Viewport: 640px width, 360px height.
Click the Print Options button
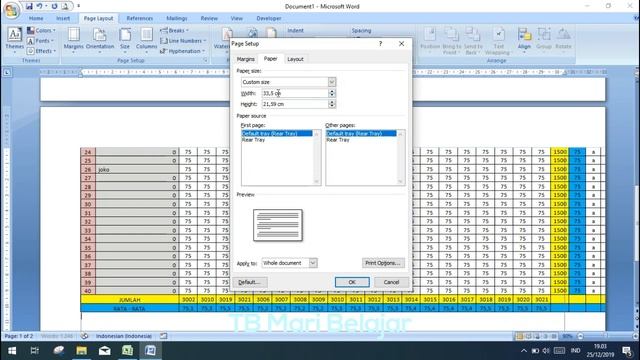[383, 263]
